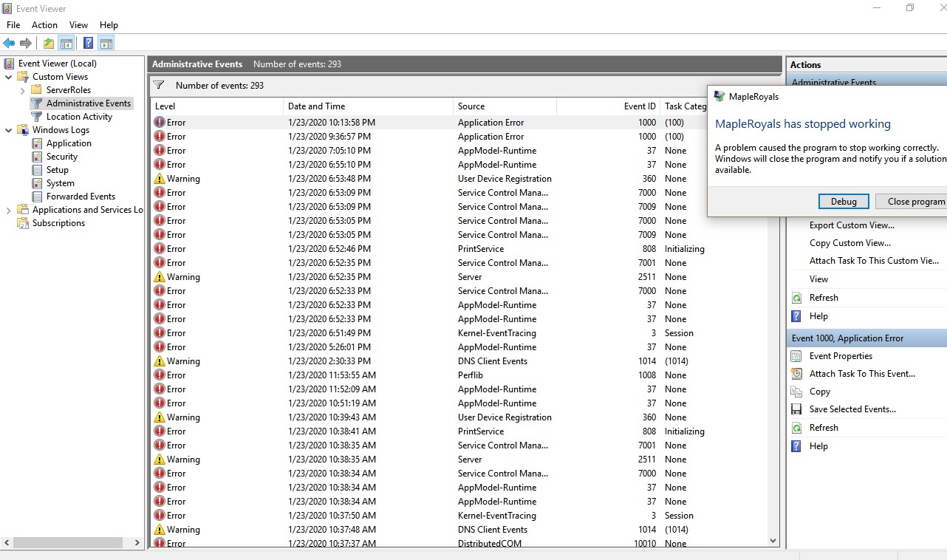This screenshot has width=947, height=560.
Task: Click Copy Custom View in Actions
Action: pos(850,243)
